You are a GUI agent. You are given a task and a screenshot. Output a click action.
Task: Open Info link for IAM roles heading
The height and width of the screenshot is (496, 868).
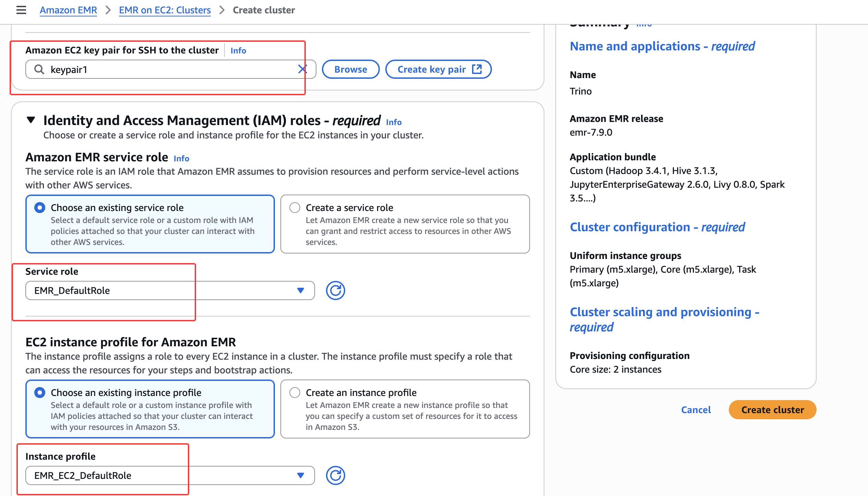click(x=394, y=122)
